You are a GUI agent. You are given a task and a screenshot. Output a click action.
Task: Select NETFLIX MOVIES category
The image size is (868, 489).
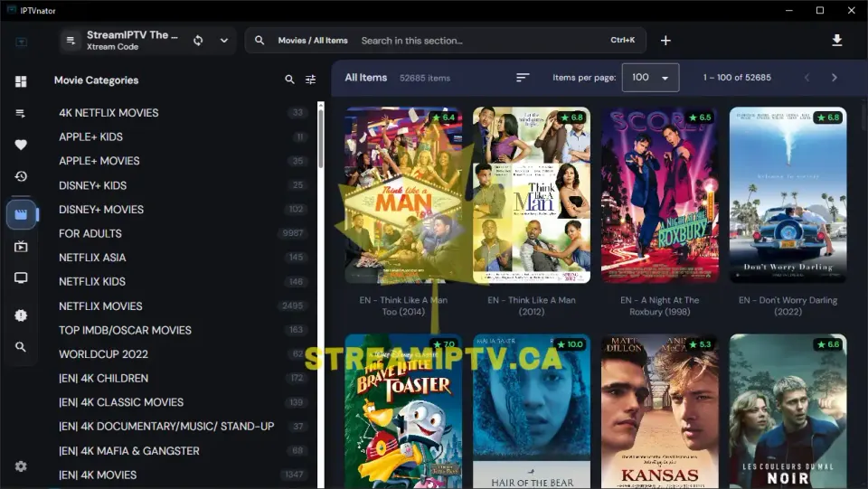183,306
